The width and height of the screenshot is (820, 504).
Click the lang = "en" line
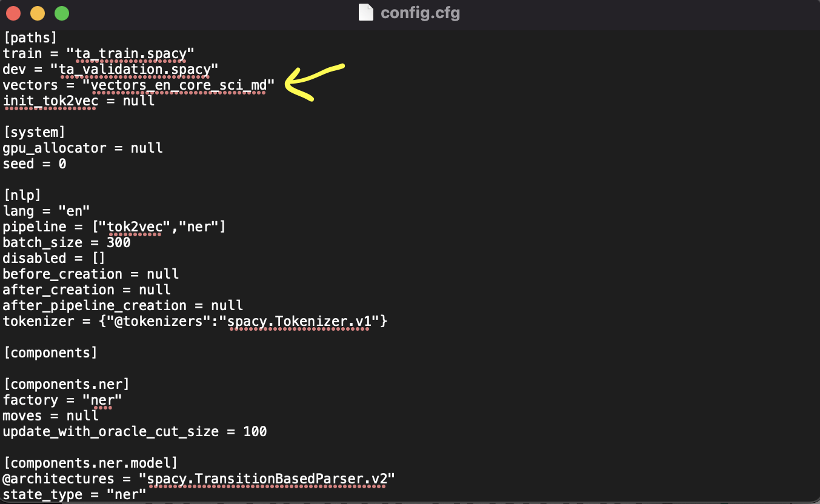[x=47, y=211]
